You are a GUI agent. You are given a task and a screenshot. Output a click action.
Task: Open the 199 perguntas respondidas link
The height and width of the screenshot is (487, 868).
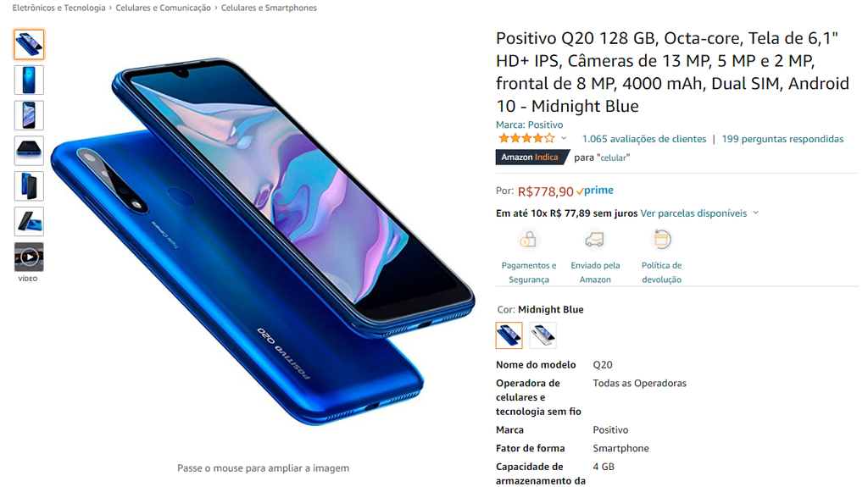782,139
